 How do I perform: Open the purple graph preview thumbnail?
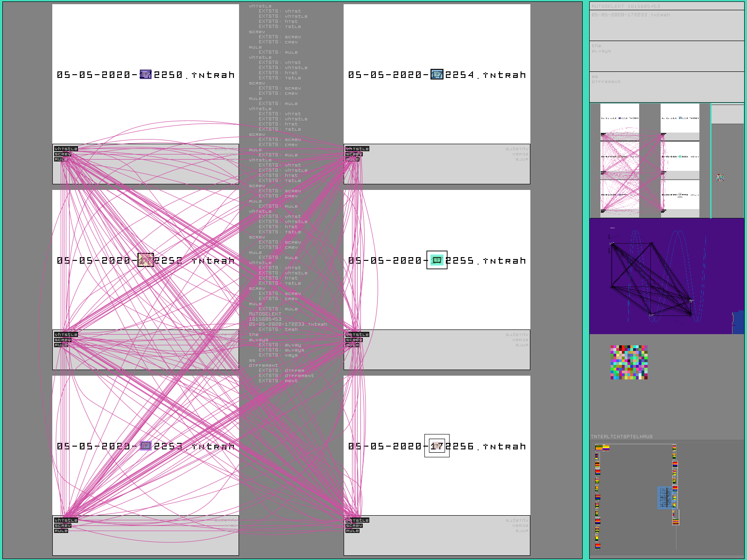click(x=667, y=276)
